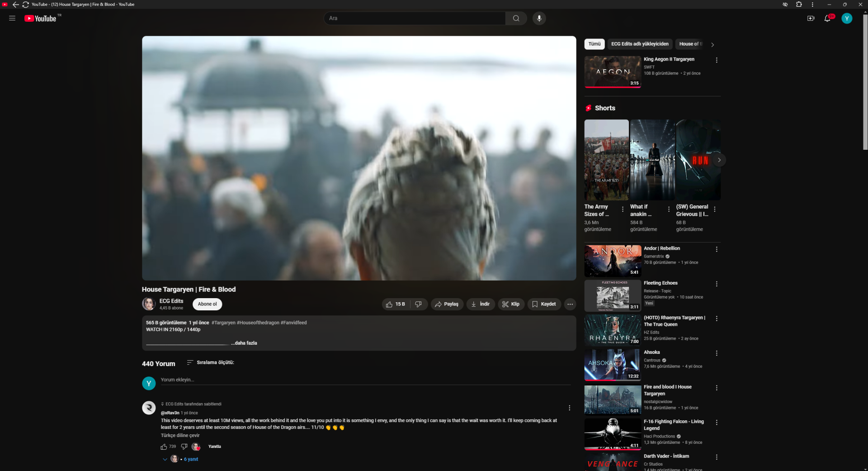Go back with browser back arrow

coord(16,5)
